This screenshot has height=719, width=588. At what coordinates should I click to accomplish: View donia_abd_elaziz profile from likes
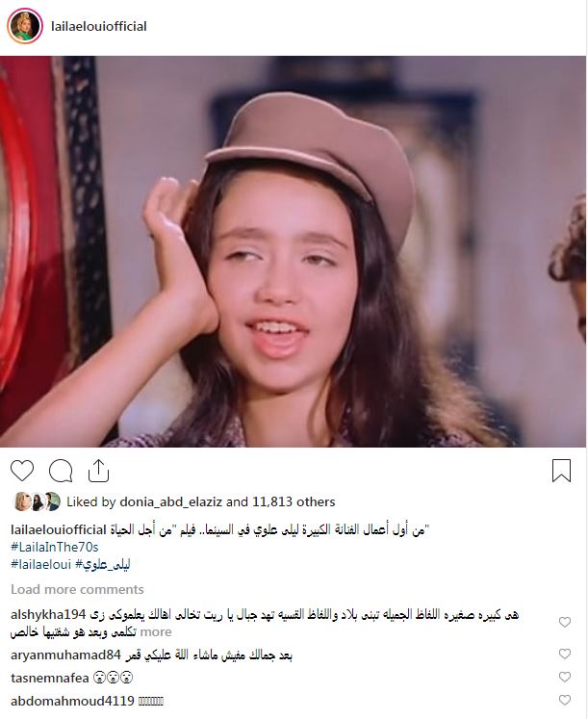point(171,502)
